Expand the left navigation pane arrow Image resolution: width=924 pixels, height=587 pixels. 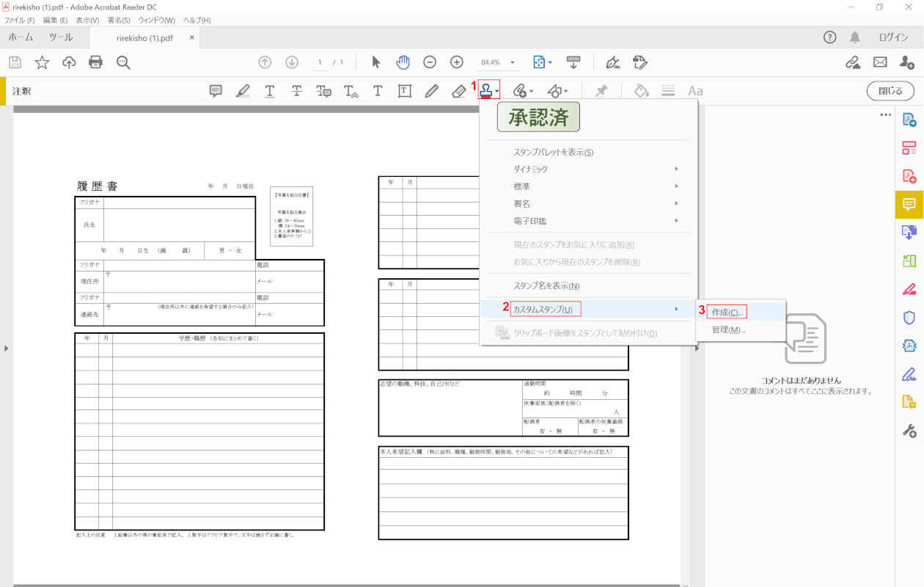(6, 348)
